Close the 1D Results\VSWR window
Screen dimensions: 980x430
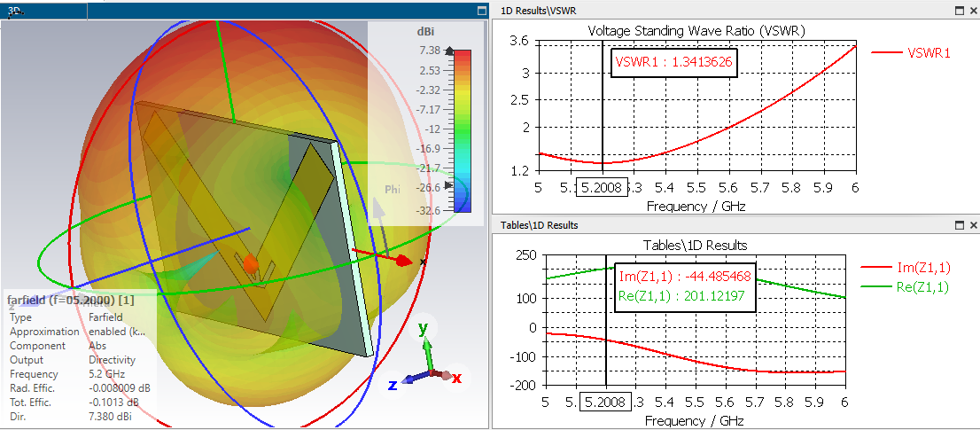coord(973,11)
